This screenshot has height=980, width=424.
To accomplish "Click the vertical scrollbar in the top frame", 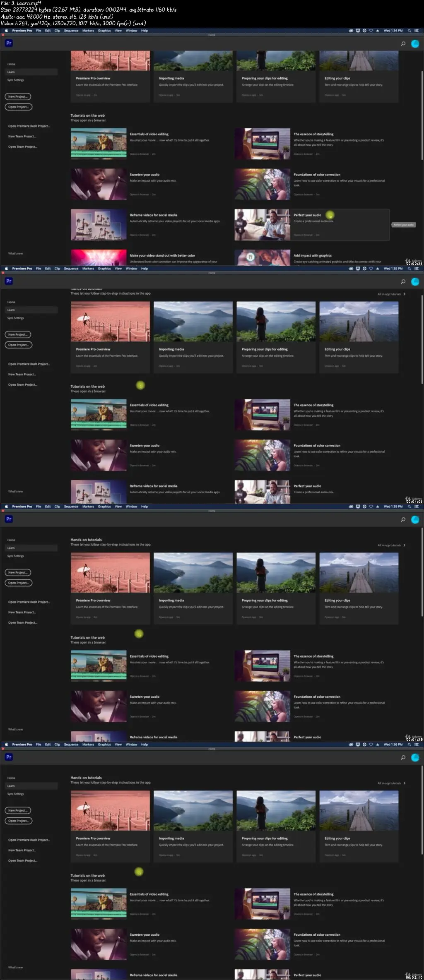I will [x=422, y=115].
